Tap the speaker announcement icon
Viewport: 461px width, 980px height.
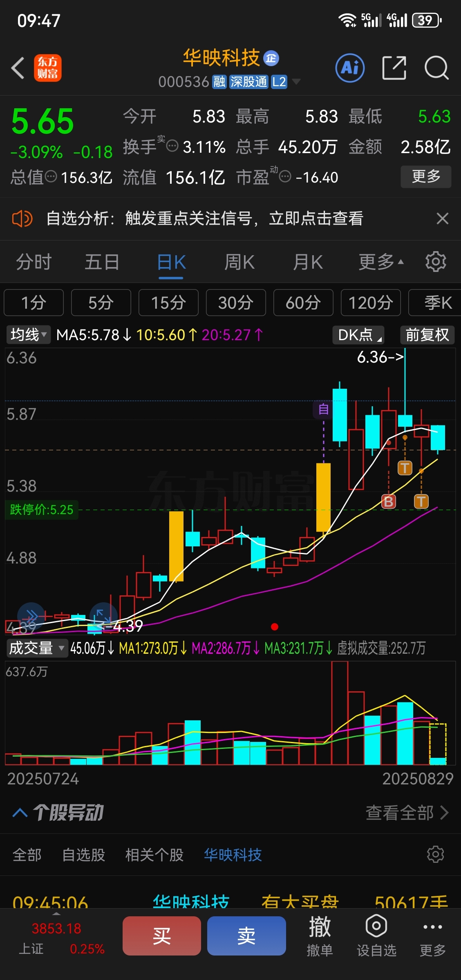coord(22,218)
